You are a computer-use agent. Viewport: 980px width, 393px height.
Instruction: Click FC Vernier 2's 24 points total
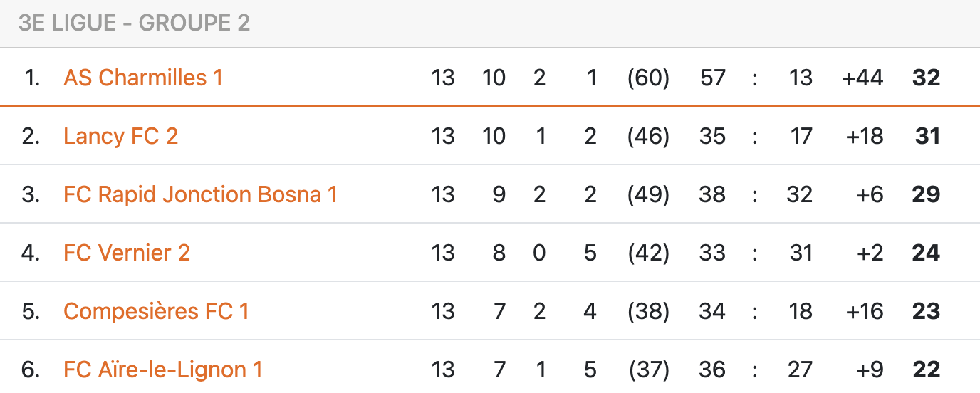coord(926,253)
